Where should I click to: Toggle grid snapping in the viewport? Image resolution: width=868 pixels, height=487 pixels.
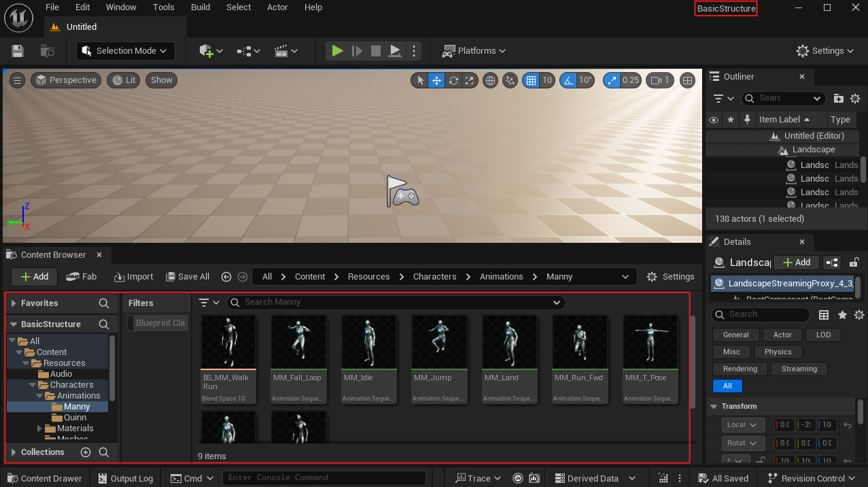coord(531,80)
